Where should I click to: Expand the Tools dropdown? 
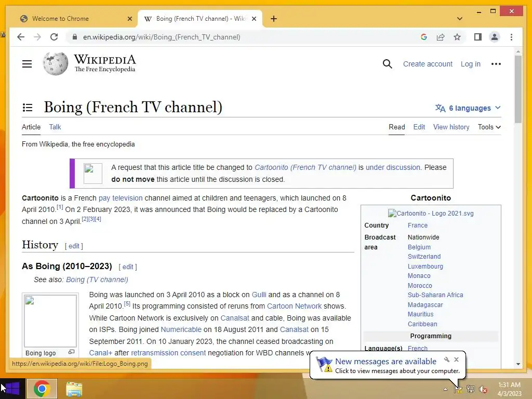click(x=489, y=127)
